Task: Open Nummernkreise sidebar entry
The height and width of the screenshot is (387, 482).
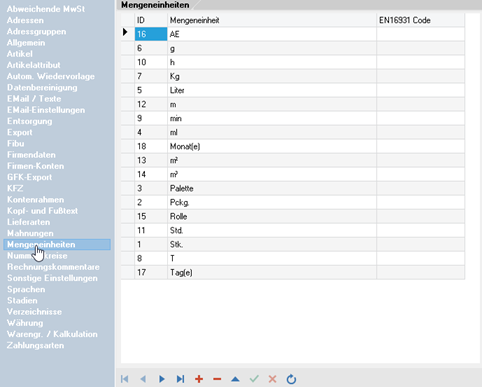Action: [x=37, y=256]
